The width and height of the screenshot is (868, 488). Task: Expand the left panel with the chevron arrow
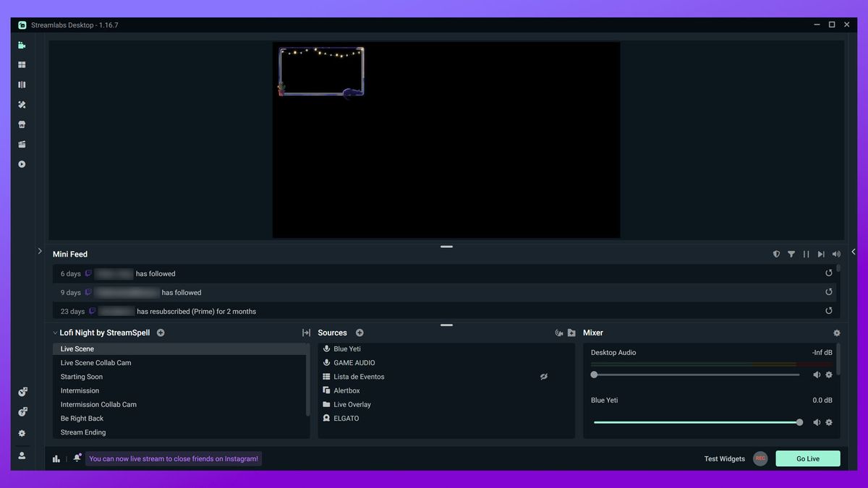point(40,251)
